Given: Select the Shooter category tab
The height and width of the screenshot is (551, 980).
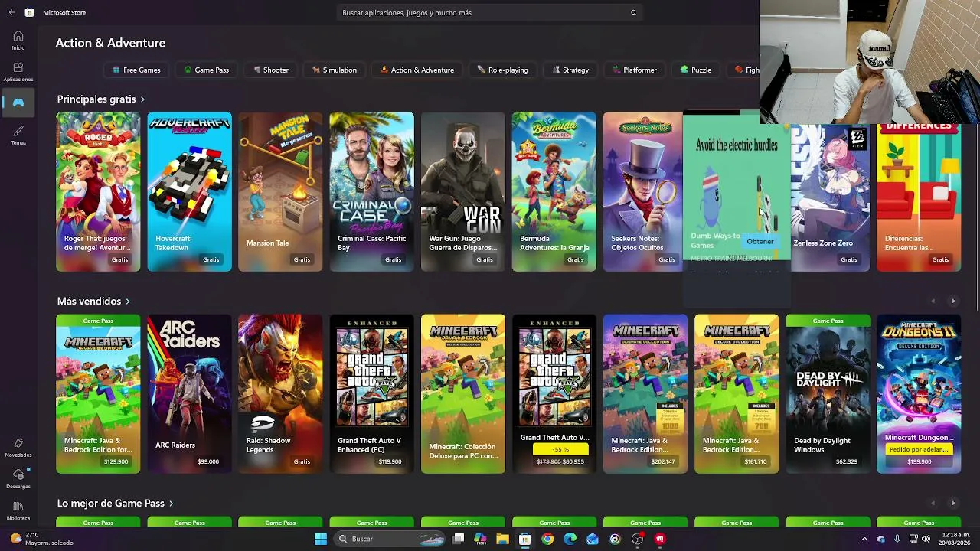Looking at the screenshot, I should pos(270,70).
